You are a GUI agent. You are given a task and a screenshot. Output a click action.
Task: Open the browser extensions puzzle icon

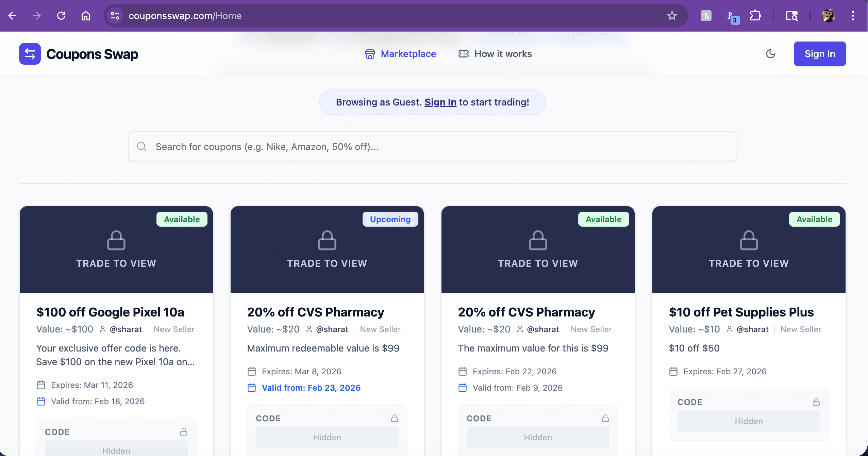(755, 16)
